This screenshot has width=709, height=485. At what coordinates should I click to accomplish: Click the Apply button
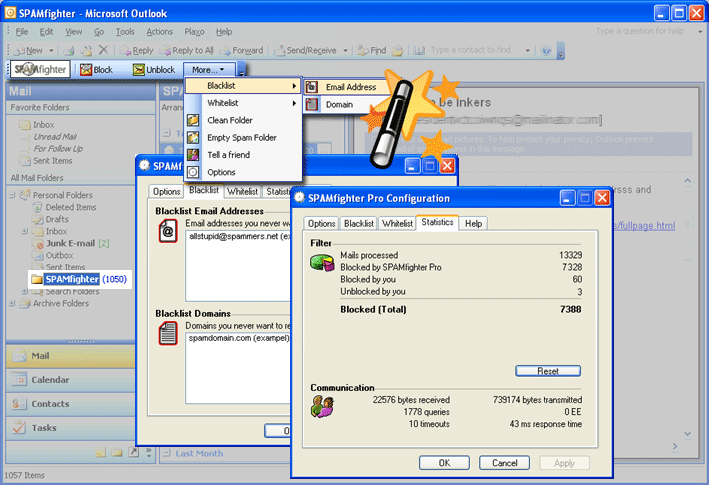tap(564, 463)
